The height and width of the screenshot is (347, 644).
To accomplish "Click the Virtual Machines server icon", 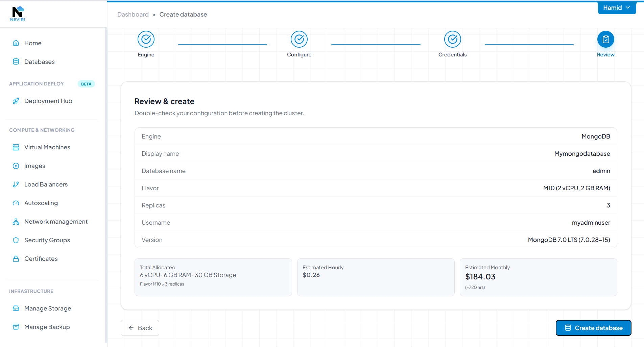I will coord(16,147).
